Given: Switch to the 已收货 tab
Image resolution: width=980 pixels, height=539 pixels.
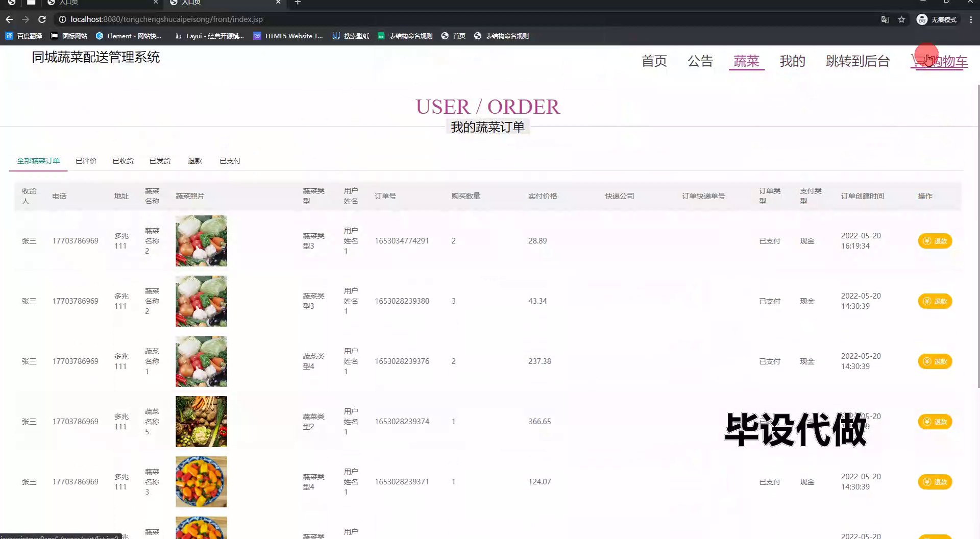Looking at the screenshot, I should pos(123,161).
